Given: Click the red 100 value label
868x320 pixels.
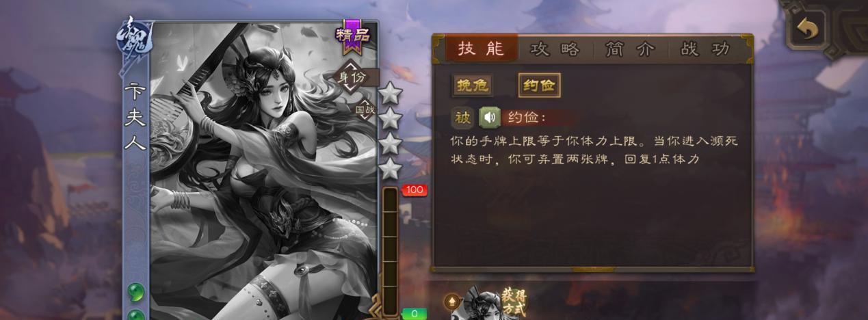Looking at the screenshot, I should tap(414, 190).
